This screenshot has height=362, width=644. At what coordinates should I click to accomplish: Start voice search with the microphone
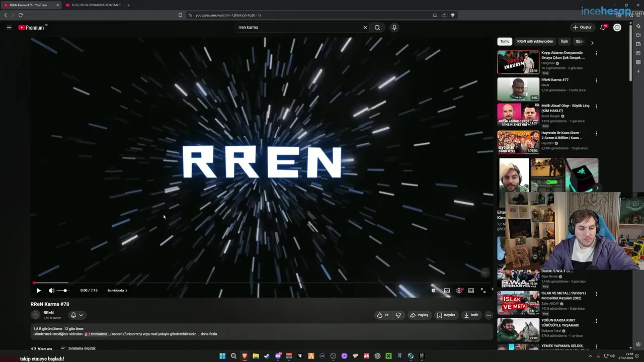394,27
